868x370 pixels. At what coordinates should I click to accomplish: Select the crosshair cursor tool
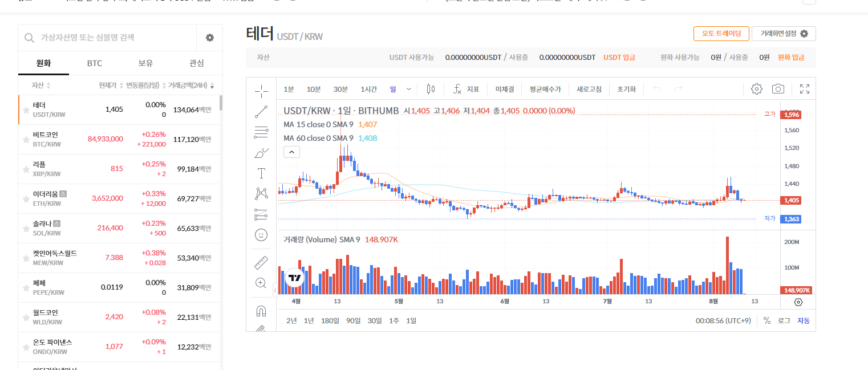261,90
